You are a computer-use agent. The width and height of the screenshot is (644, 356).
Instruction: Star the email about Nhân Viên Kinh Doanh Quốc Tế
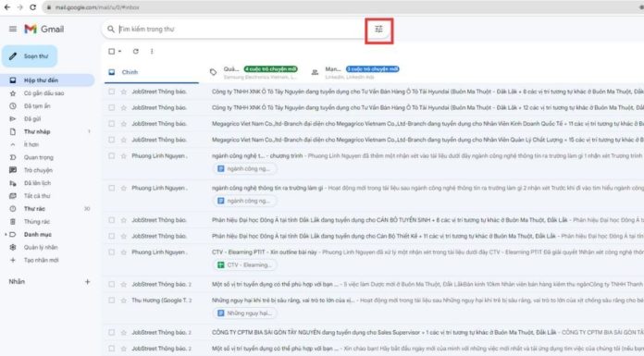tap(124, 124)
